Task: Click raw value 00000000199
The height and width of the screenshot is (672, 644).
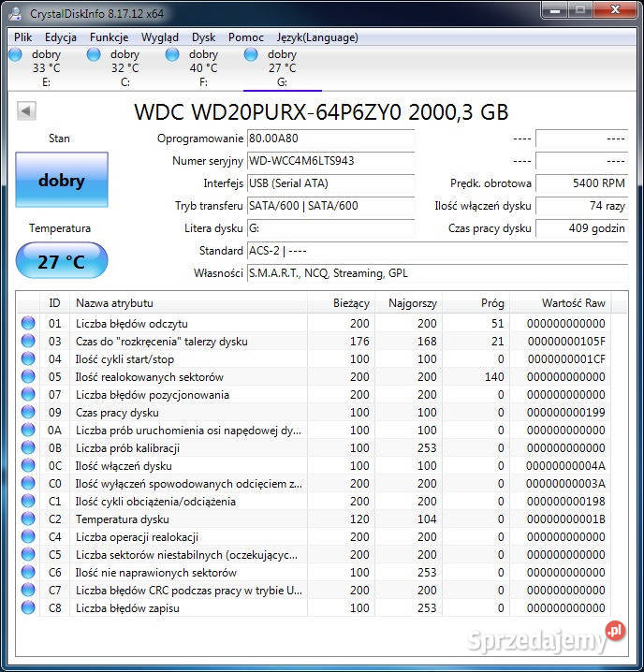Action: tap(566, 413)
